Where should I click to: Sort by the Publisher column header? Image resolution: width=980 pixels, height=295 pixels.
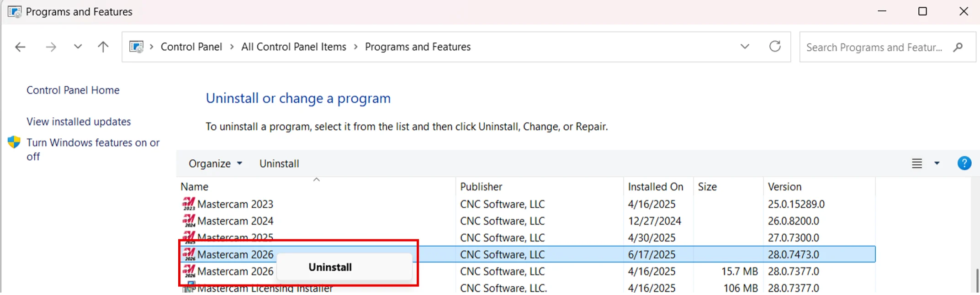[540, 186]
